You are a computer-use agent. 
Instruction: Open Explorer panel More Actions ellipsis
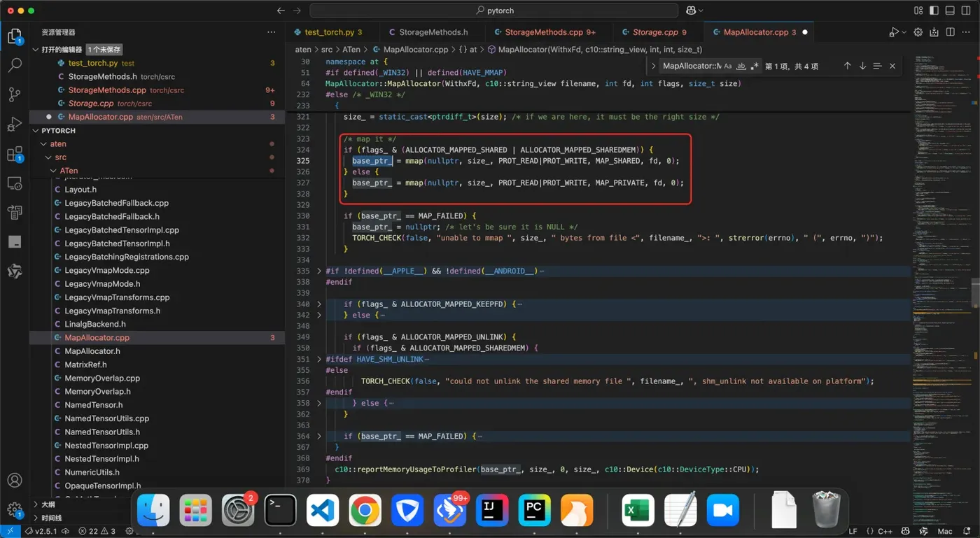272,32
